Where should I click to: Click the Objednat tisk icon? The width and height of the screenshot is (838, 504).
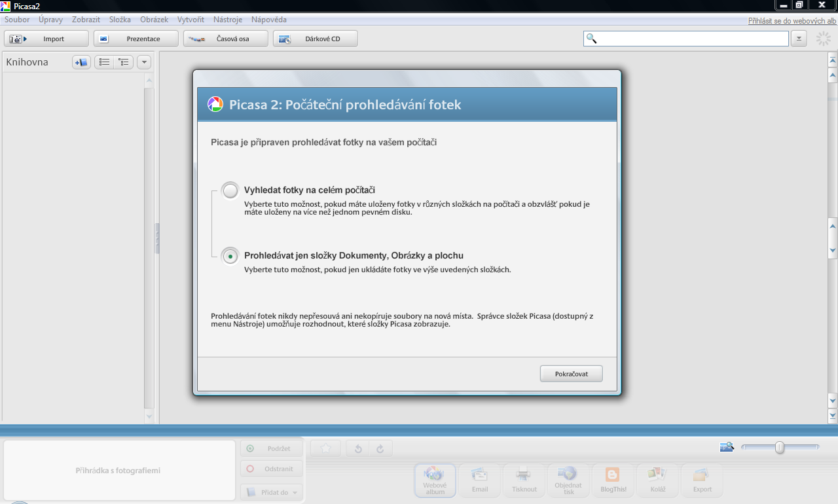pyautogui.click(x=568, y=480)
